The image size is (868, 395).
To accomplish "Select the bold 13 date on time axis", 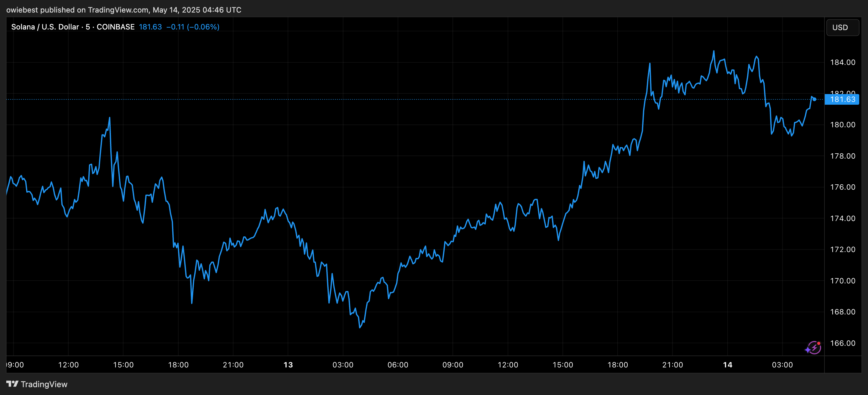I will coord(288,365).
